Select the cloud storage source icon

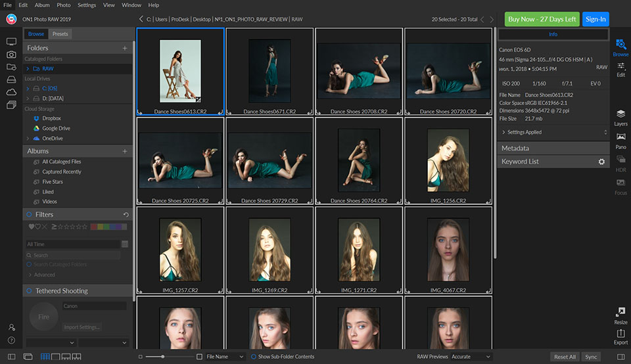(11, 92)
